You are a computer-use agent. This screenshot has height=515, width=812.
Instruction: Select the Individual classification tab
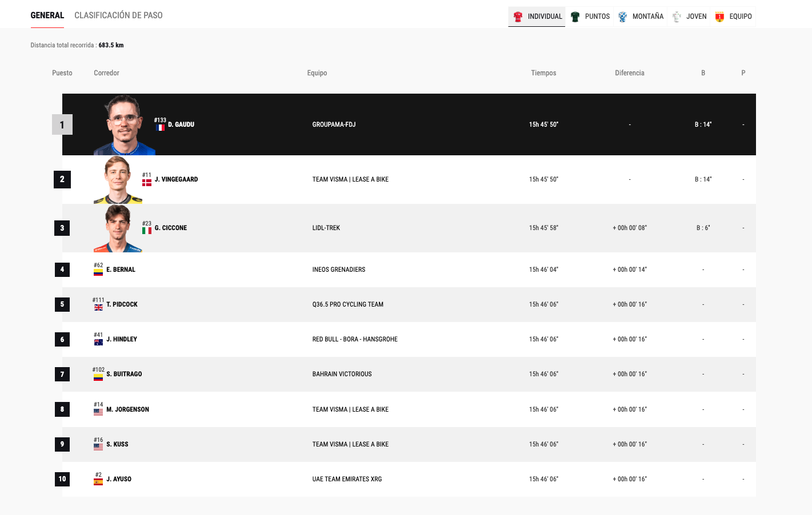pos(537,17)
